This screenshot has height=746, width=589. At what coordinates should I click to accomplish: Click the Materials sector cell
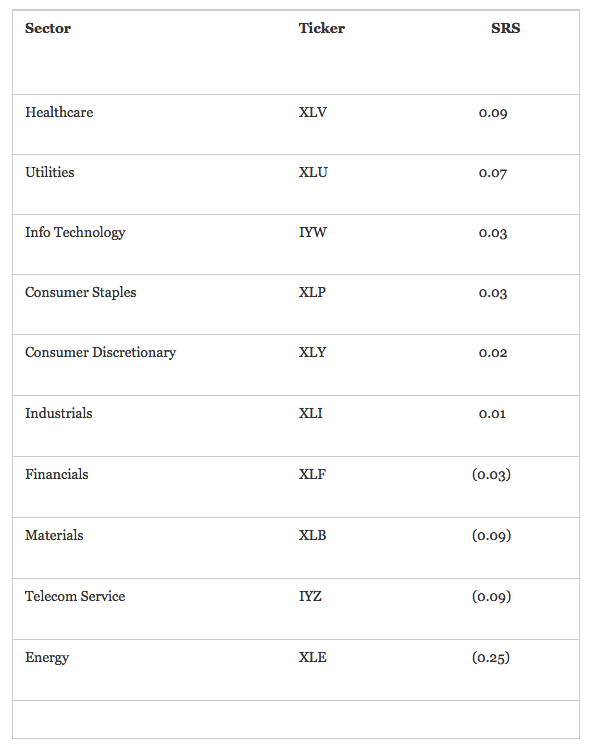(54, 535)
